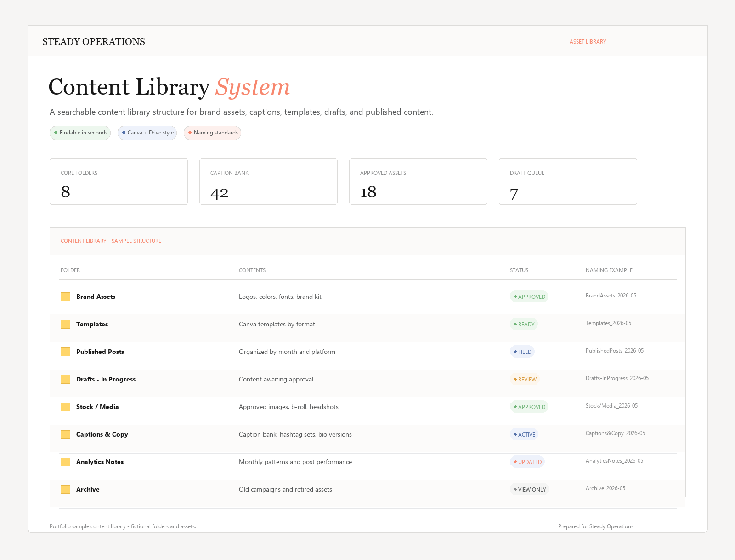
Task: Click naming example Drafts-InProgress_2026-05
Action: click(617, 378)
